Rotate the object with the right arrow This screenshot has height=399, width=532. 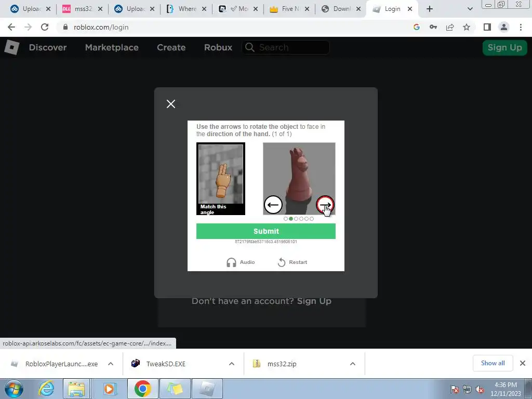(325, 205)
